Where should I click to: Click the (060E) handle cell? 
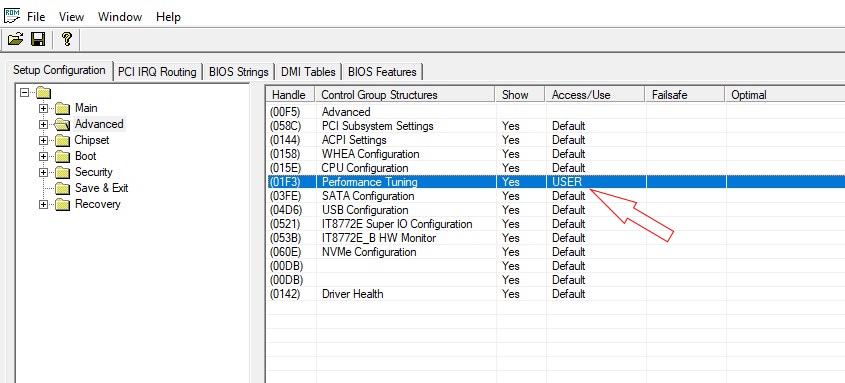point(286,252)
